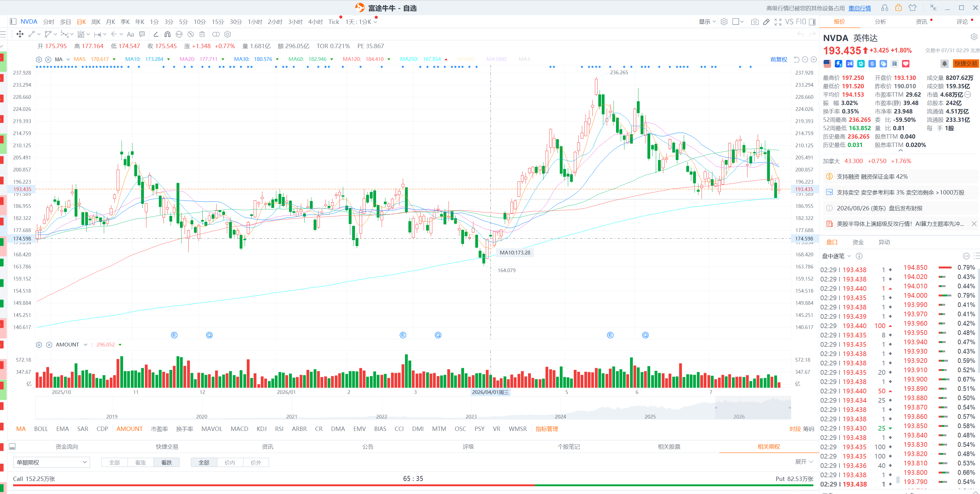
Task: Zoom in chart with the plus circle
Action: [x=814, y=59]
